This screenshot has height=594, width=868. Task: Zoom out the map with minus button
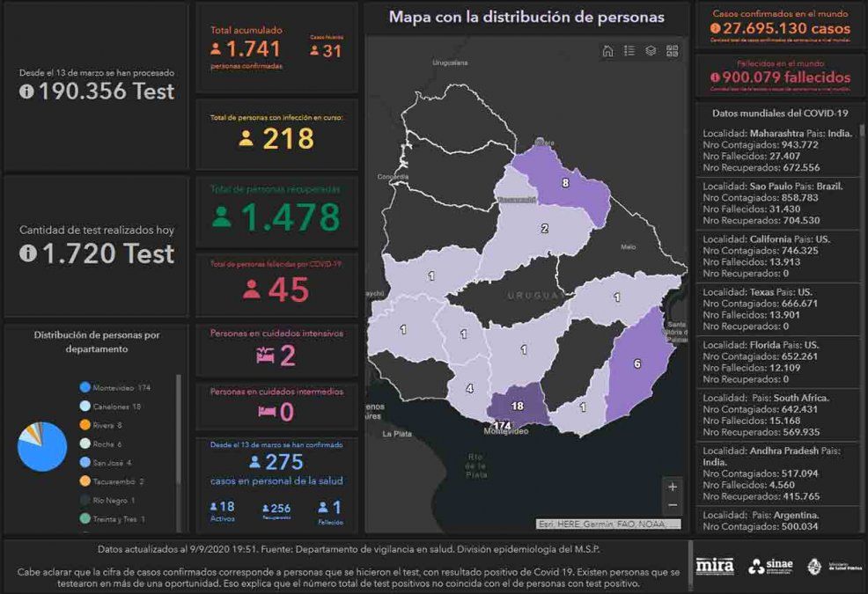tap(673, 505)
